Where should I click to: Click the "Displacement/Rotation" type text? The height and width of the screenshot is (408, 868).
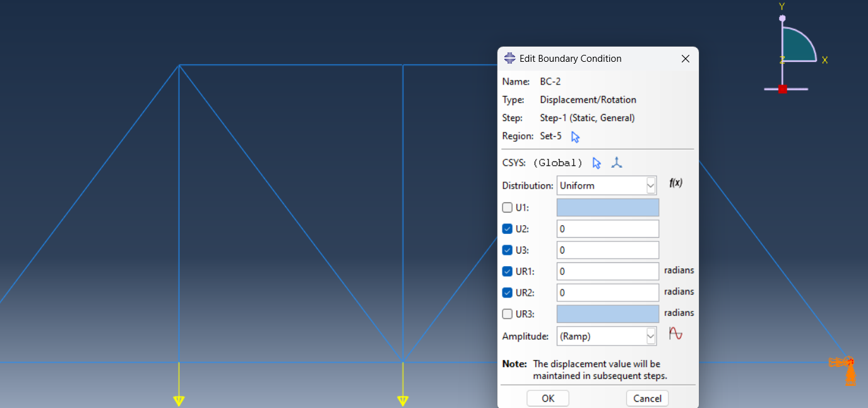point(588,100)
